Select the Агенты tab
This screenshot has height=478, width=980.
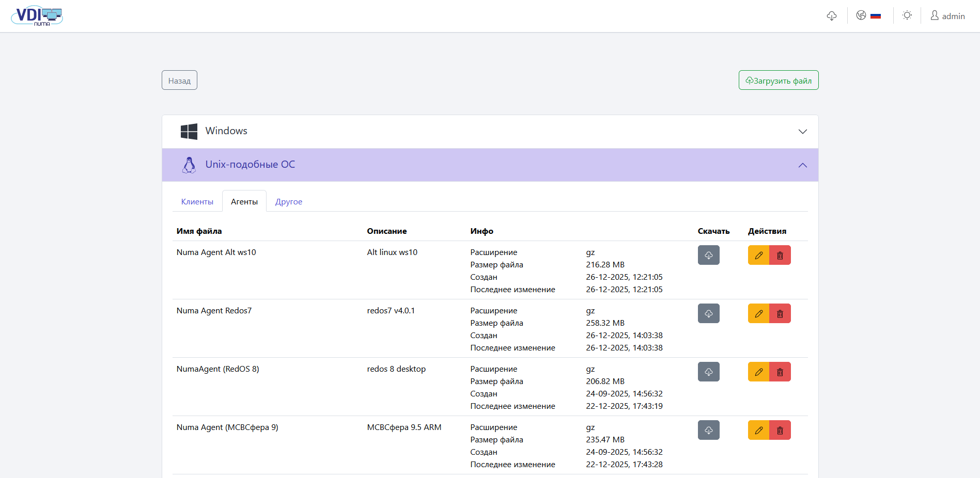pyautogui.click(x=244, y=201)
